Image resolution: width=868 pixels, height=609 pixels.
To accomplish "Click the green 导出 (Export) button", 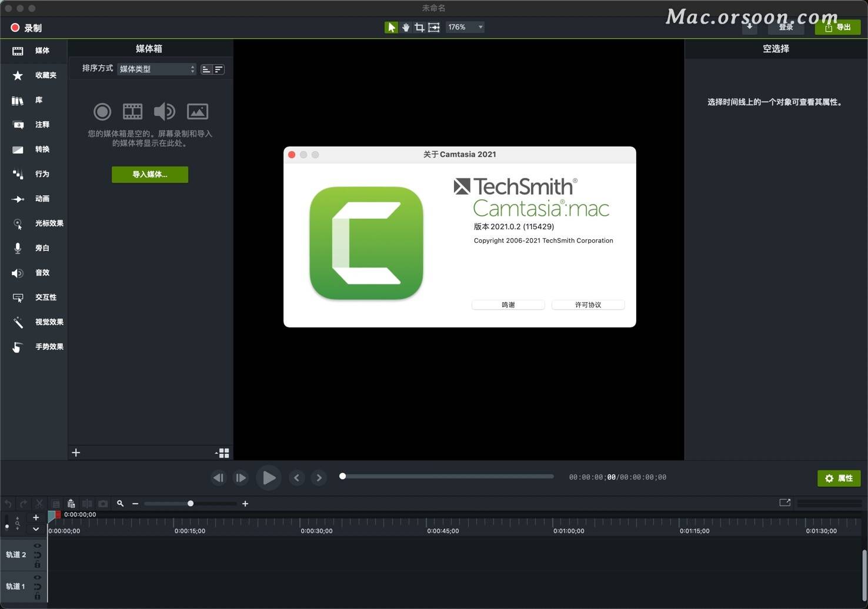I will click(x=837, y=27).
